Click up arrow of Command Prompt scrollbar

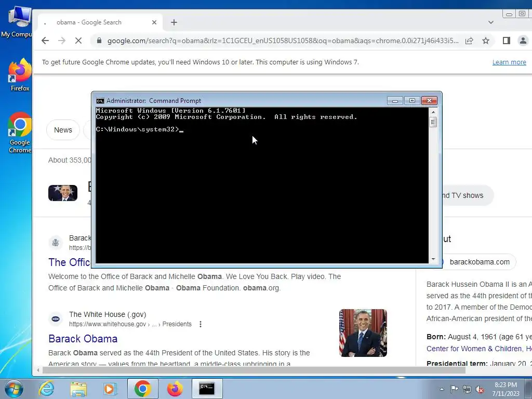pos(433,112)
